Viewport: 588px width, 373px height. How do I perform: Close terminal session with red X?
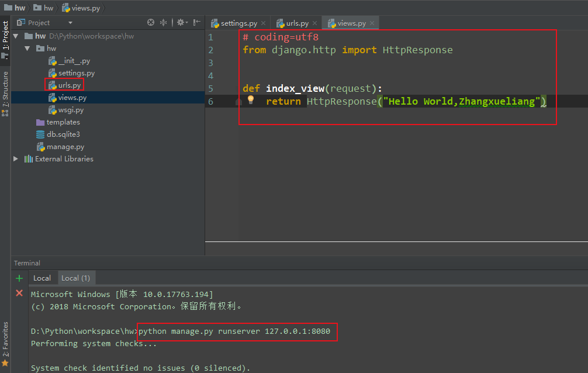19,293
